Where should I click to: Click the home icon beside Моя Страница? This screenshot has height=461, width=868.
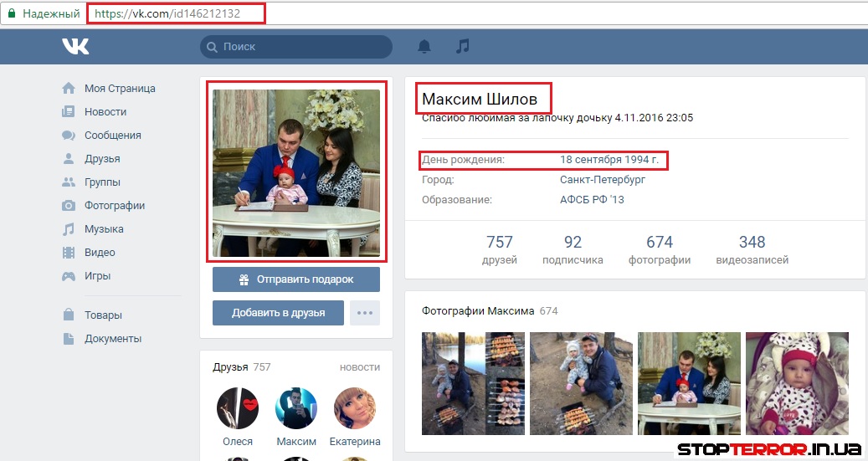point(69,88)
